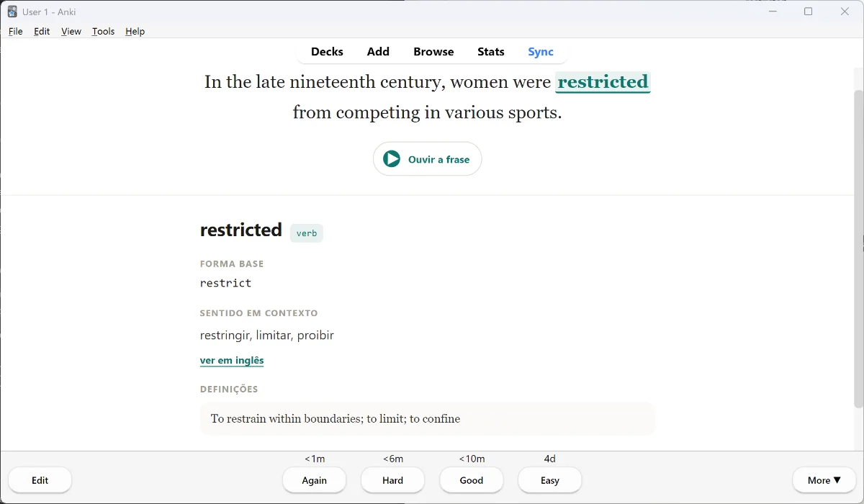The height and width of the screenshot is (504, 864).
Task: Click the "ver em inglês" link
Action: coord(232,361)
